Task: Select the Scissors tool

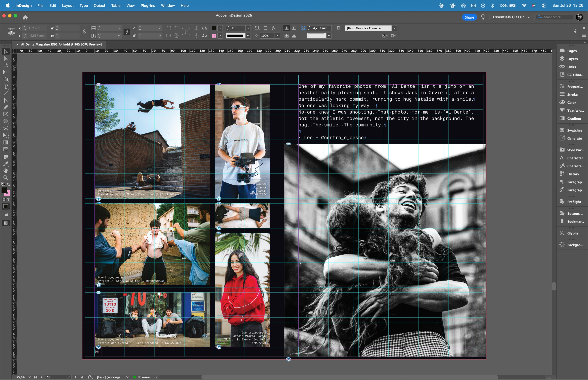Action: pyautogui.click(x=6, y=129)
